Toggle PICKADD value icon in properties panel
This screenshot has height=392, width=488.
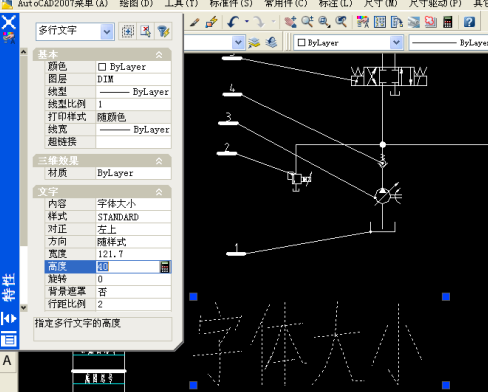(x=127, y=31)
